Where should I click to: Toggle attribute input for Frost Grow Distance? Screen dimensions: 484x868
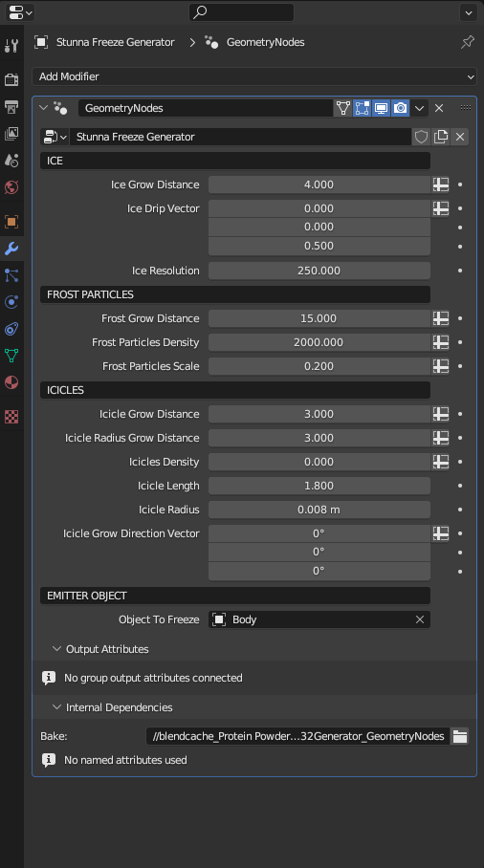click(441, 318)
